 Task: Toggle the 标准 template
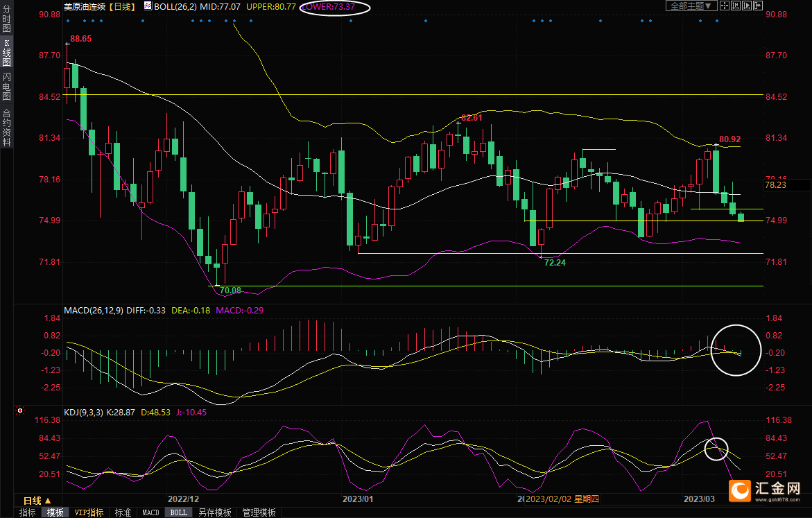[123, 512]
